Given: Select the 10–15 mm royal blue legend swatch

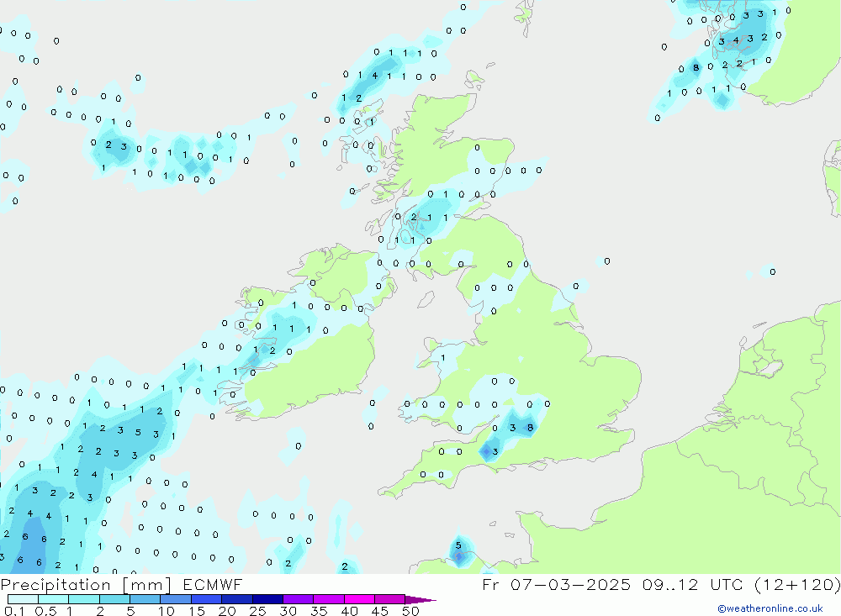Looking at the screenshot, I should point(176,599).
